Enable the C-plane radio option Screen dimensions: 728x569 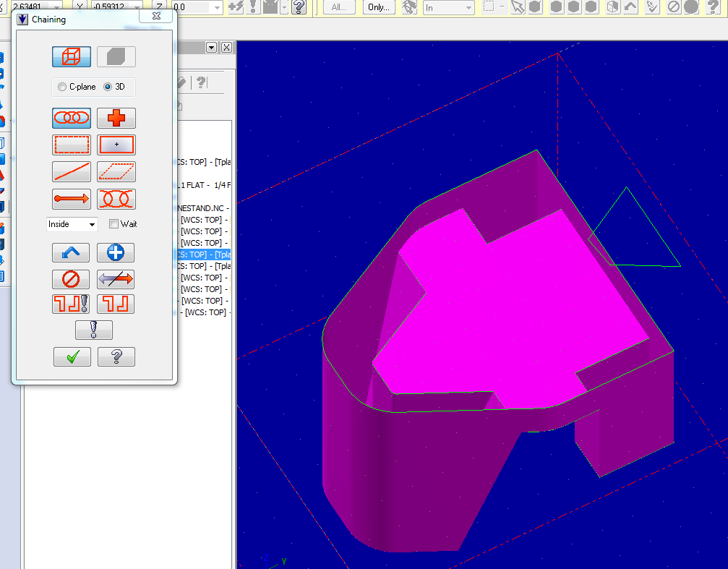tap(62, 87)
